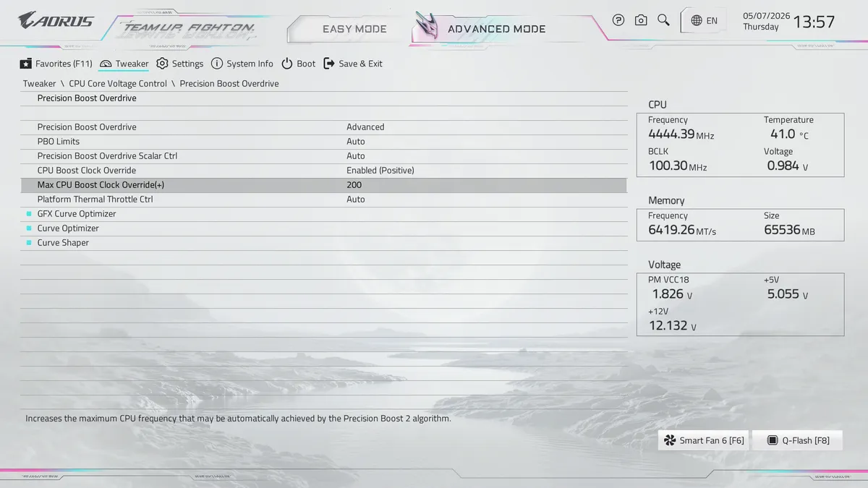This screenshot has height=488, width=868.
Task: Select PBO Limits row label
Action: pos(59,142)
